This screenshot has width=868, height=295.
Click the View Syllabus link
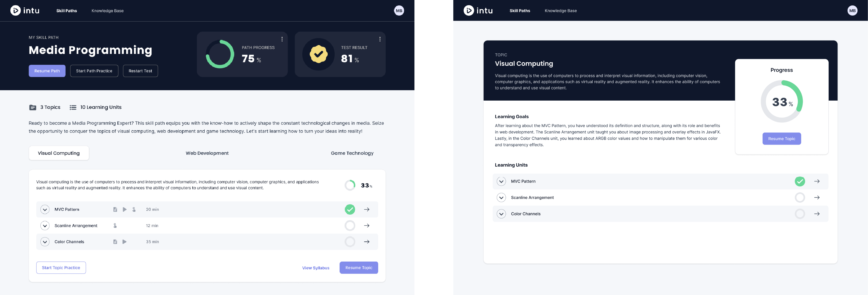[x=315, y=267]
